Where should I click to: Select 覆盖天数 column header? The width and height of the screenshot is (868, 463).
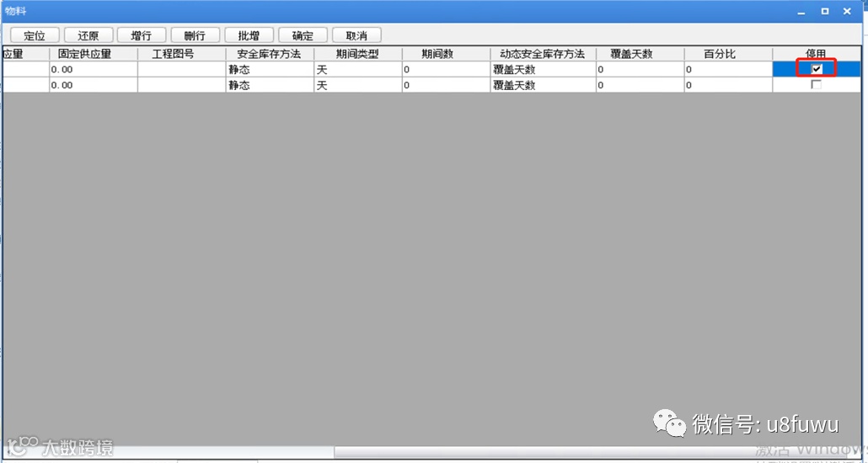640,54
